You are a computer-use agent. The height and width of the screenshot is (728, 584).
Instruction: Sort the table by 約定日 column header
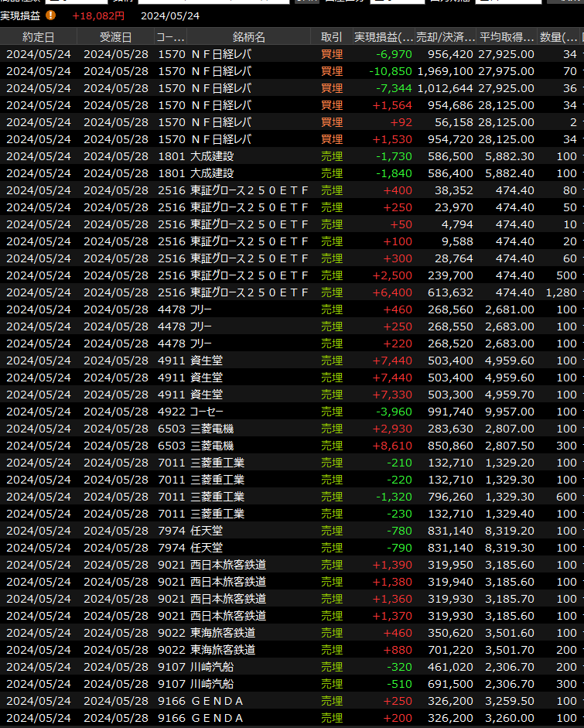click(39, 37)
